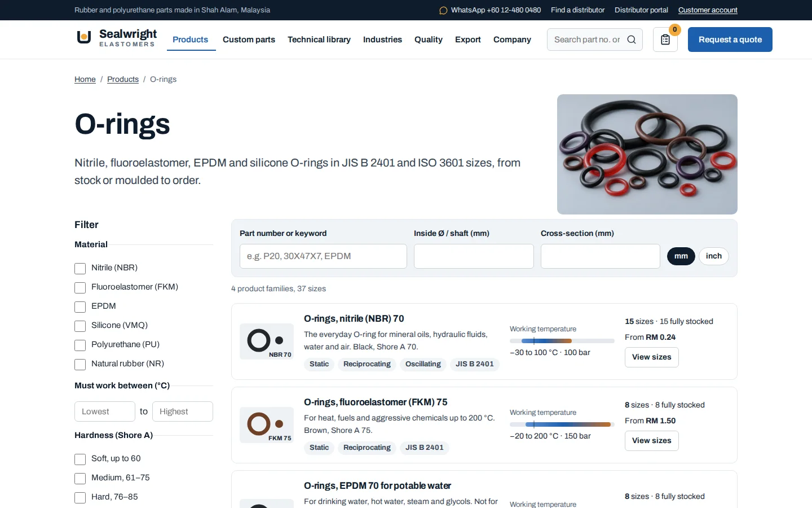Image resolution: width=812 pixels, height=508 pixels.
Task: Open the Distributor portal link
Action: click(641, 10)
